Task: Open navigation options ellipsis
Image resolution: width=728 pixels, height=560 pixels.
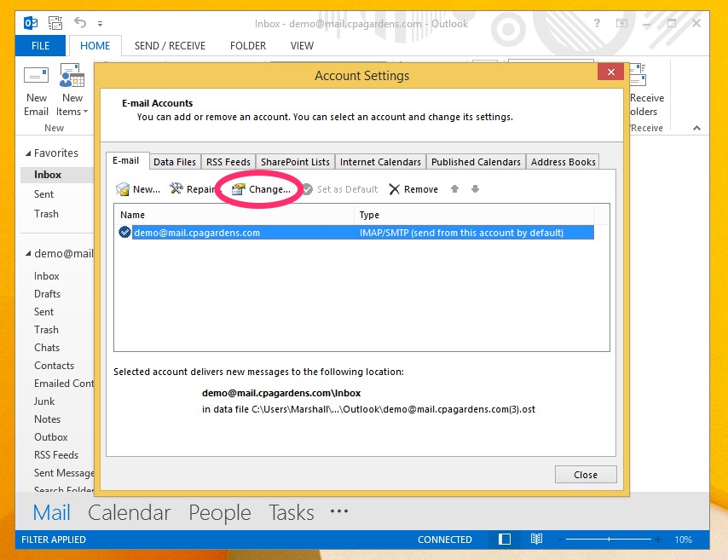Action: pos(339,511)
